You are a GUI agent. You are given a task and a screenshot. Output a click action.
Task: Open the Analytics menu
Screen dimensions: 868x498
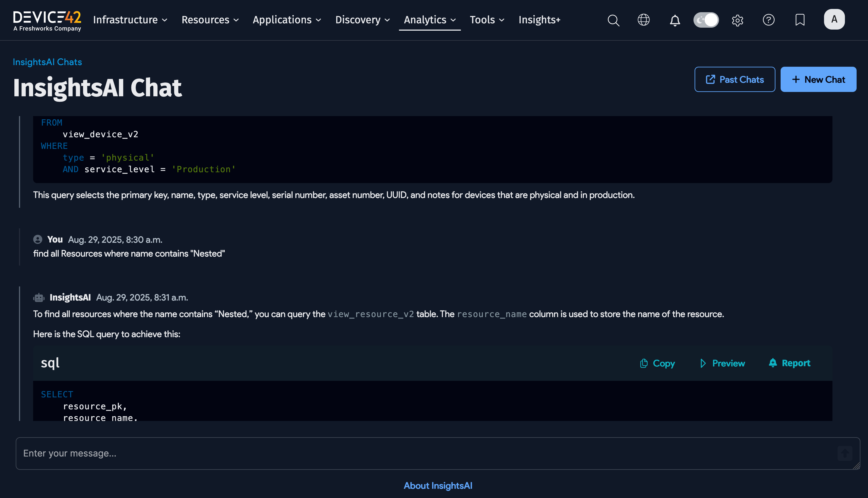click(429, 20)
